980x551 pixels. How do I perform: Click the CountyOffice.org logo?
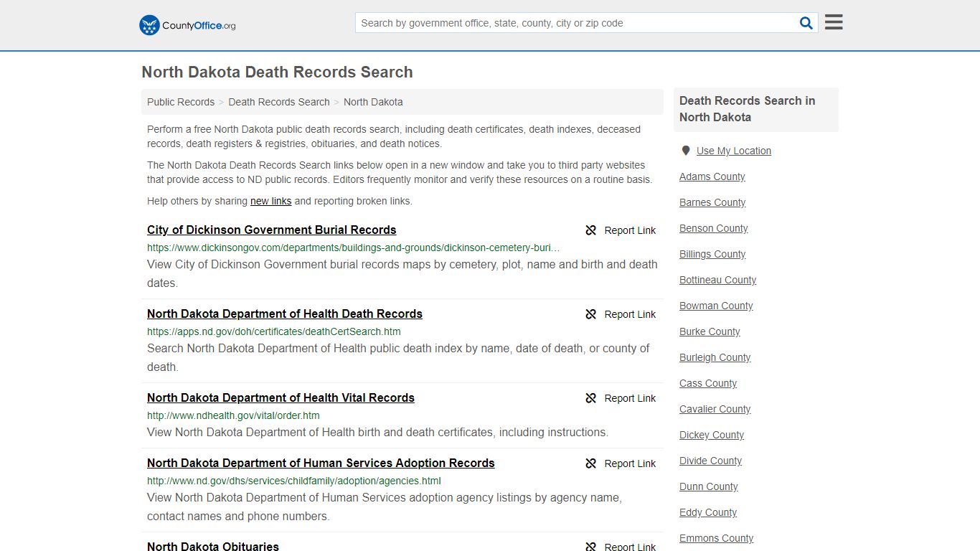(x=187, y=25)
